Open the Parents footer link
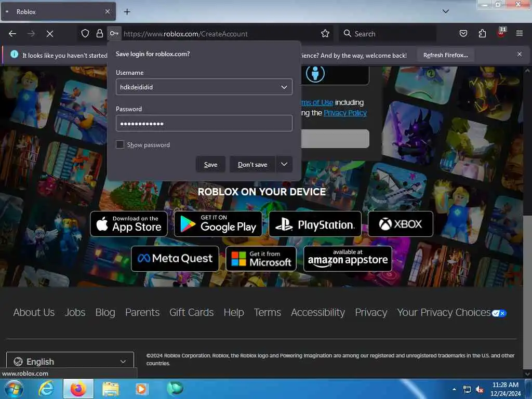 142,312
